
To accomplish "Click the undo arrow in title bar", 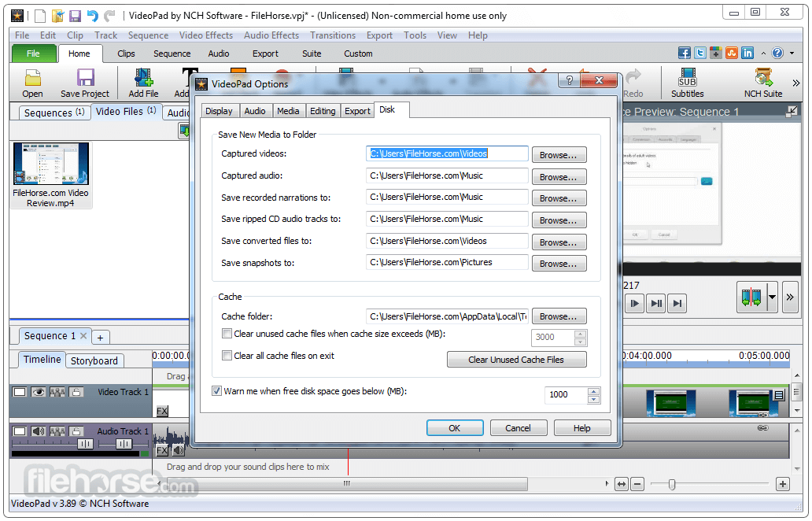I will 93,16.
